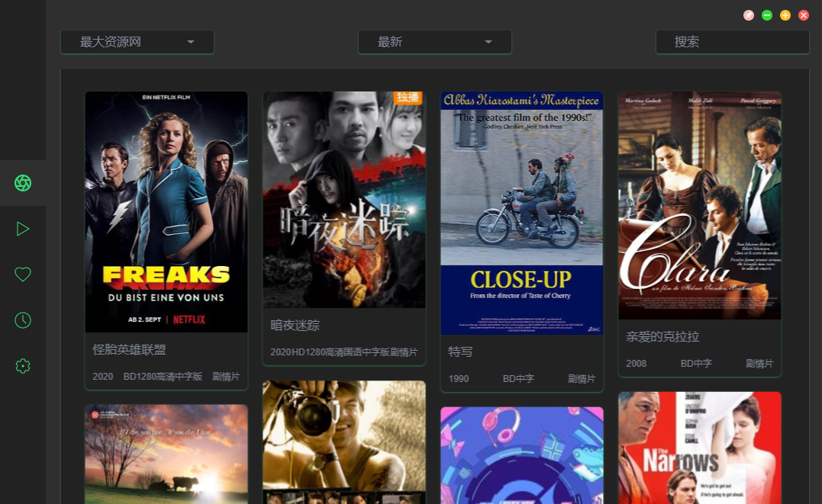Open the 暗夜迷踪 movie poster

[344, 200]
